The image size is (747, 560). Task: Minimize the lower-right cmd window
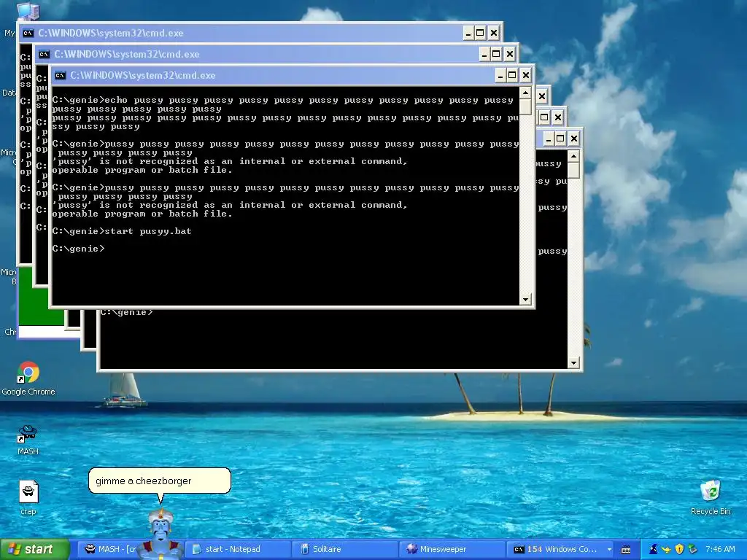(549, 139)
